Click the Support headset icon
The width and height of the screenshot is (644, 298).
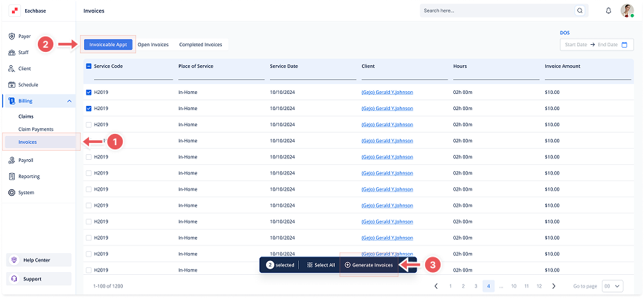[x=14, y=279]
